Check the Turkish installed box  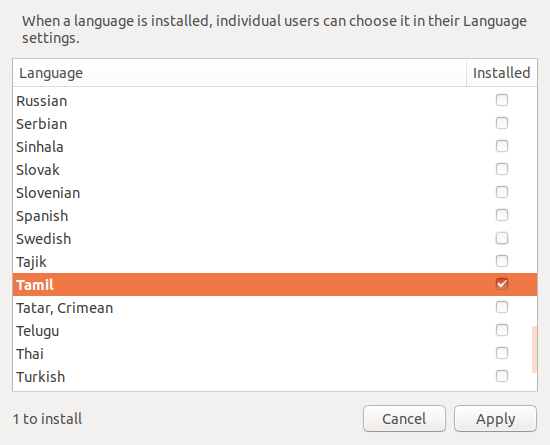[x=502, y=376]
